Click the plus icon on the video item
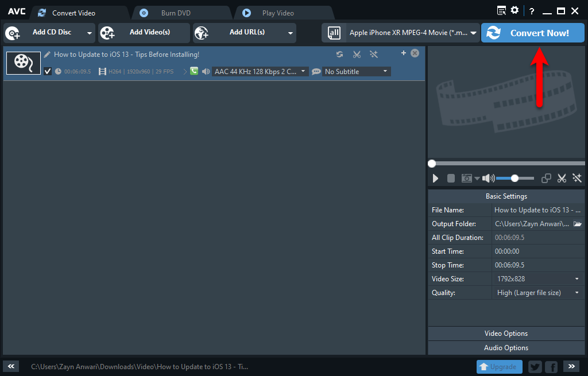This screenshot has width=588, height=376. (404, 53)
